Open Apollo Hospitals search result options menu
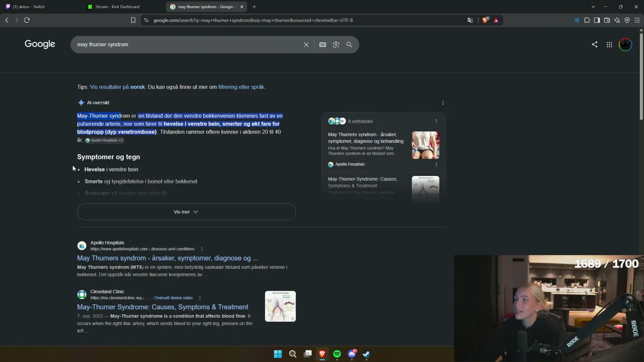This screenshot has width=644, height=362. pyautogui.click(x=202, y=249)
